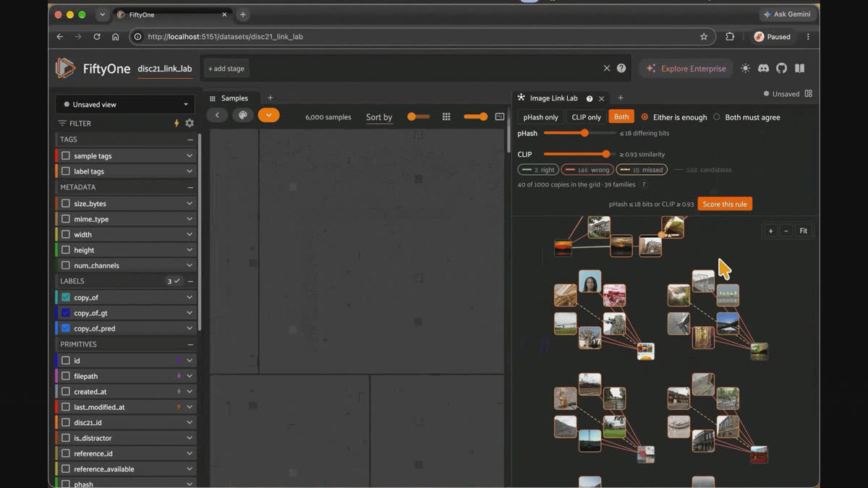Click the 'Fit' graph button

click(803, 231)
